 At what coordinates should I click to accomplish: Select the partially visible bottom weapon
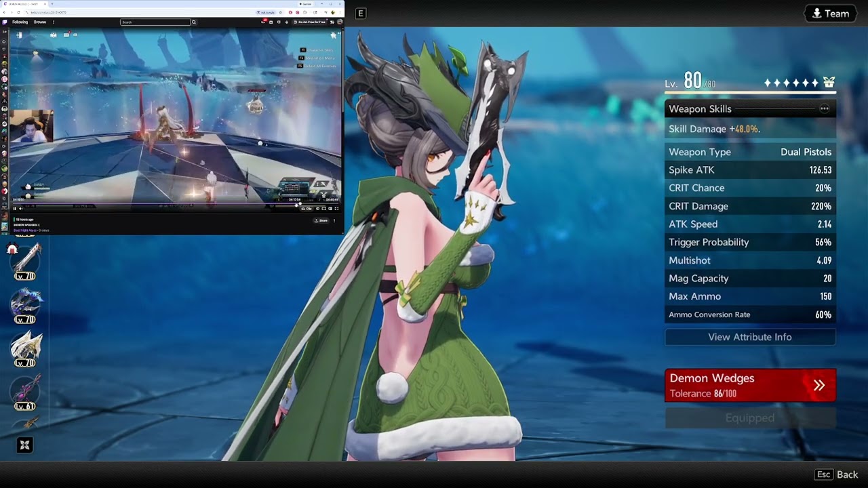coord(26,423)
